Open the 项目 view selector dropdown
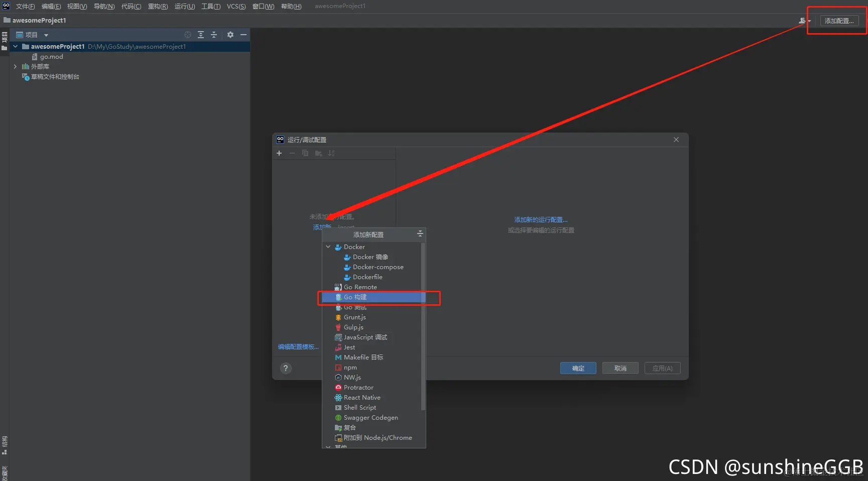This screenshot has width=868, height=481. pyautogui.click(x=33, y=35)
